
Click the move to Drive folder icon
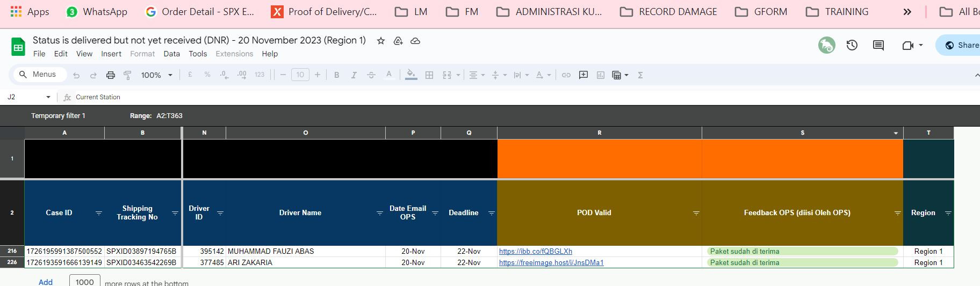pyautogui.click(x=398, y=41)
